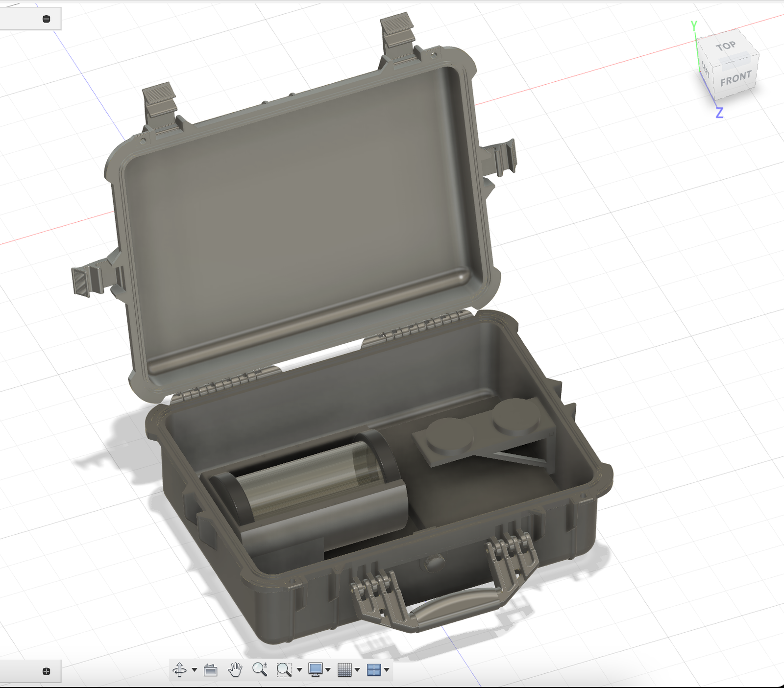Click the FRONT face of the ViewCube
This screenshot has width=784, height=688.
pos(735,78)
